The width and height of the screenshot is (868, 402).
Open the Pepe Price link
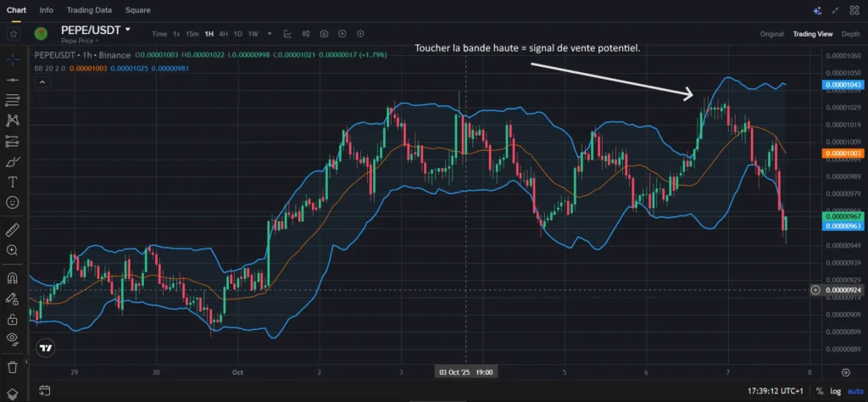[80, 41]
